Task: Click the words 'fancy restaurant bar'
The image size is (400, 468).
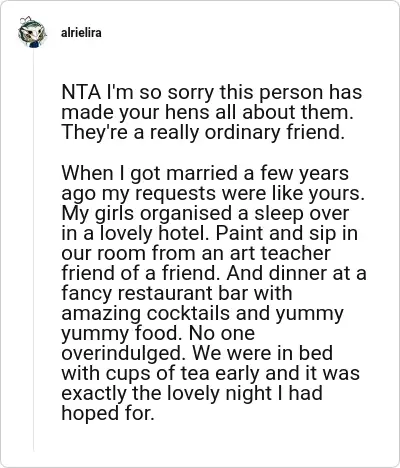Action: coord(155,293)
